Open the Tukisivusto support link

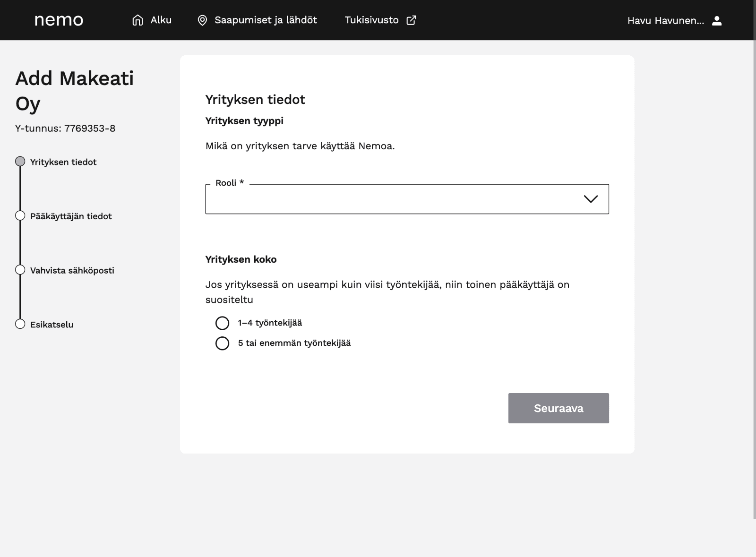coord(371,20)
